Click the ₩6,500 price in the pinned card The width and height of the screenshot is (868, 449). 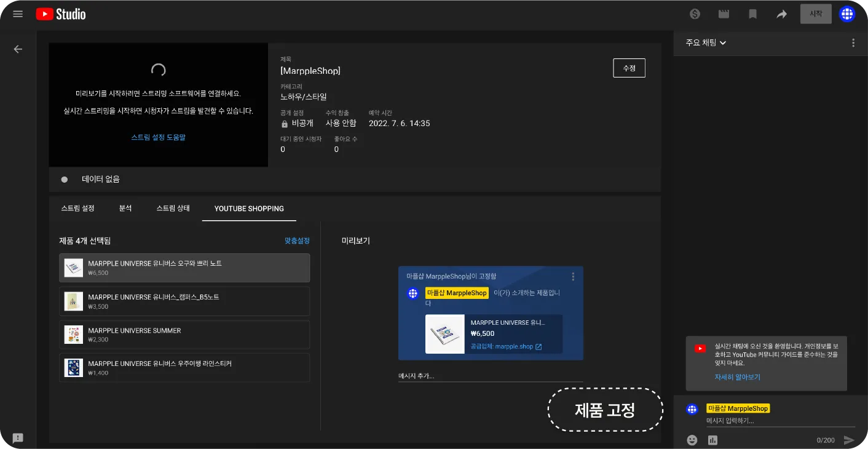(483, 334)
